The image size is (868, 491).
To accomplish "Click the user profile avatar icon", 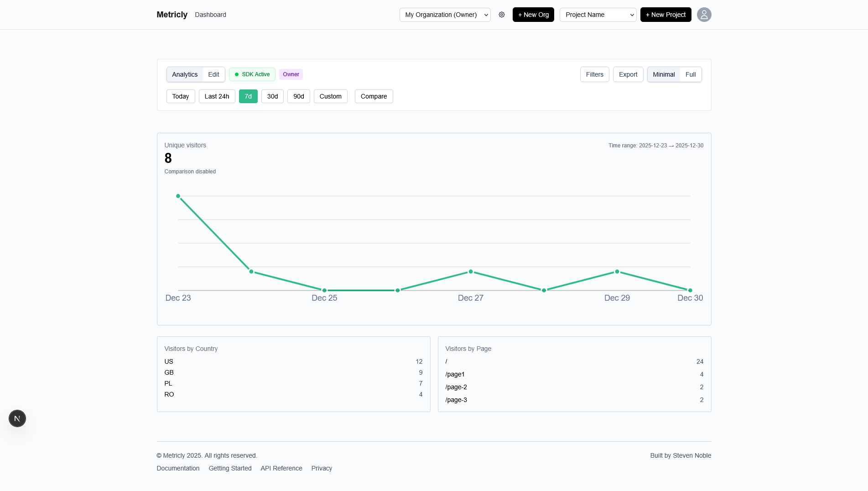I will 704,15.
